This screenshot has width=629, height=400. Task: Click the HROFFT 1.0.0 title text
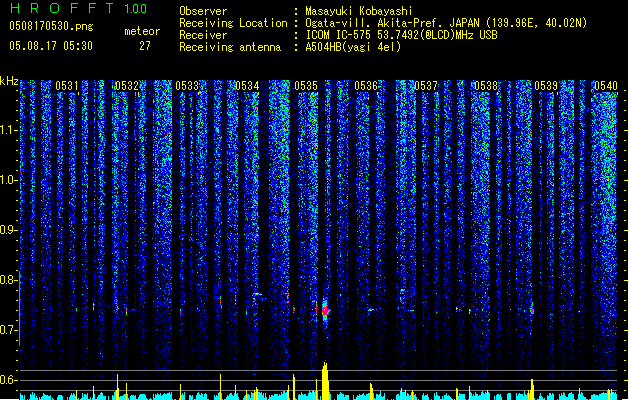(x=78, y=8)
